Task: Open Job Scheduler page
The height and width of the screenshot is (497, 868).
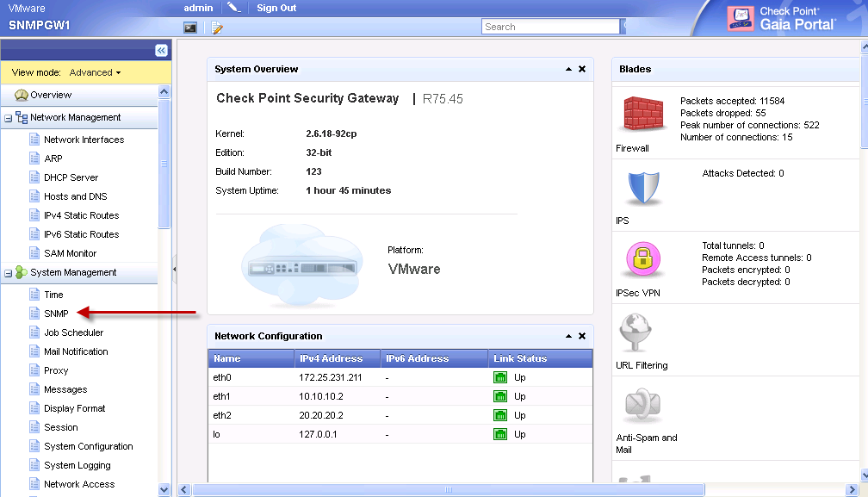Action: 74,332
